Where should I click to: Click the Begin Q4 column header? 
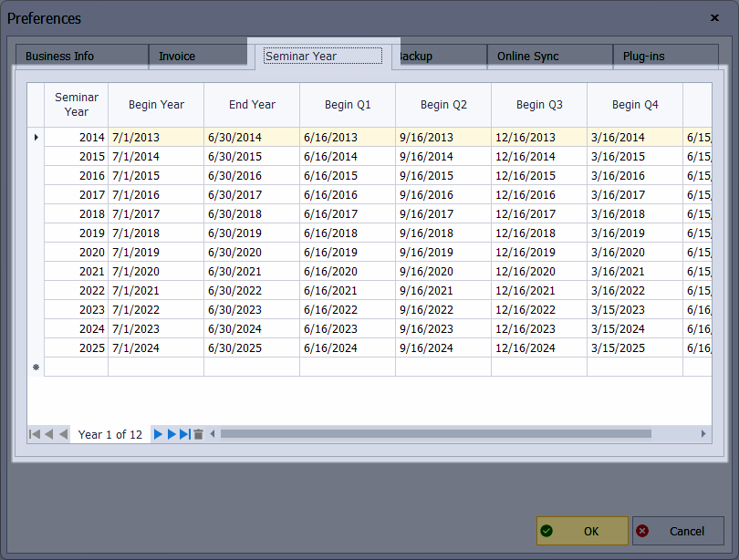(635, 105)
